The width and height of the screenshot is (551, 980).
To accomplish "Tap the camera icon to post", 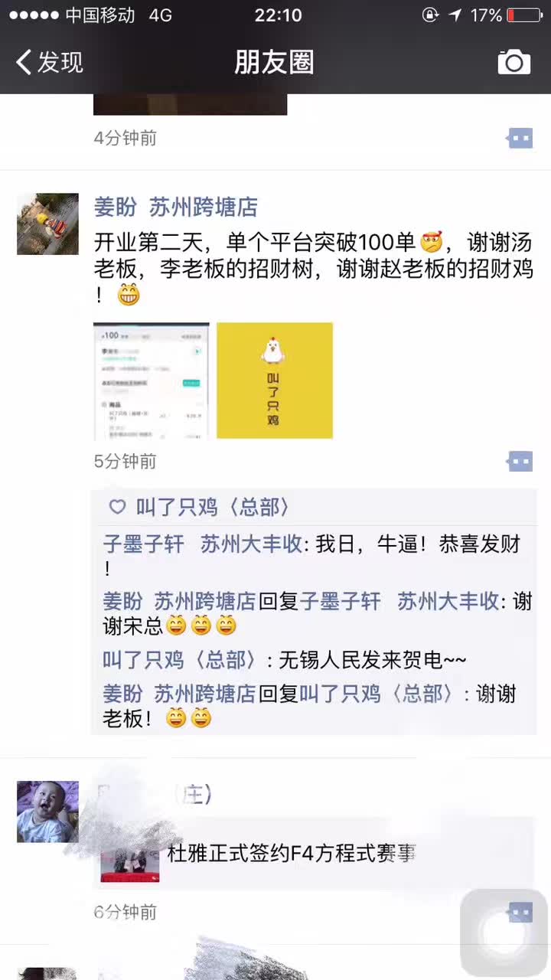I will pyautogui.click(x=514, y=62).
